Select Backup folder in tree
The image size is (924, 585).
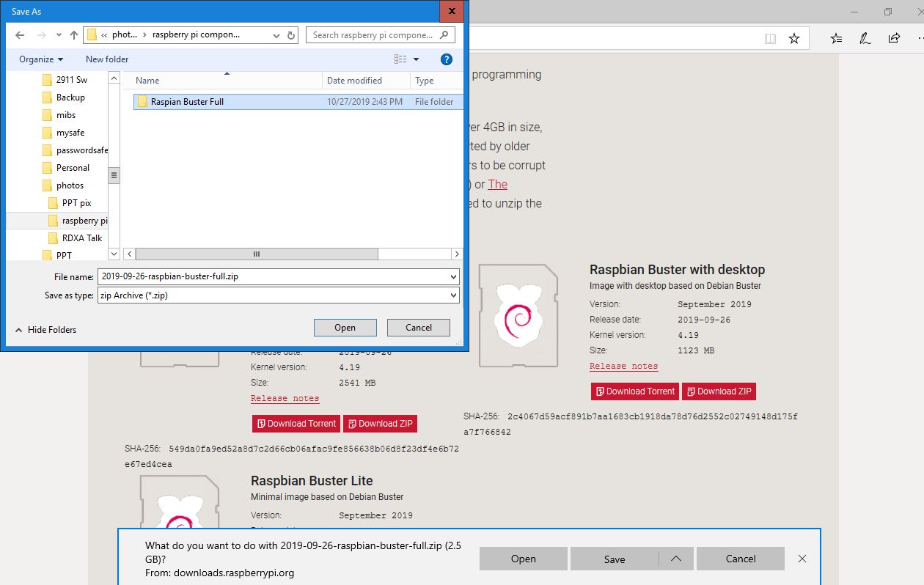click(70, 97)
